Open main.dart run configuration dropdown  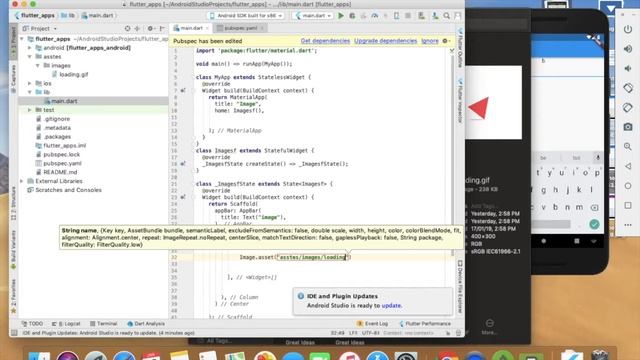tap(313, 16)
